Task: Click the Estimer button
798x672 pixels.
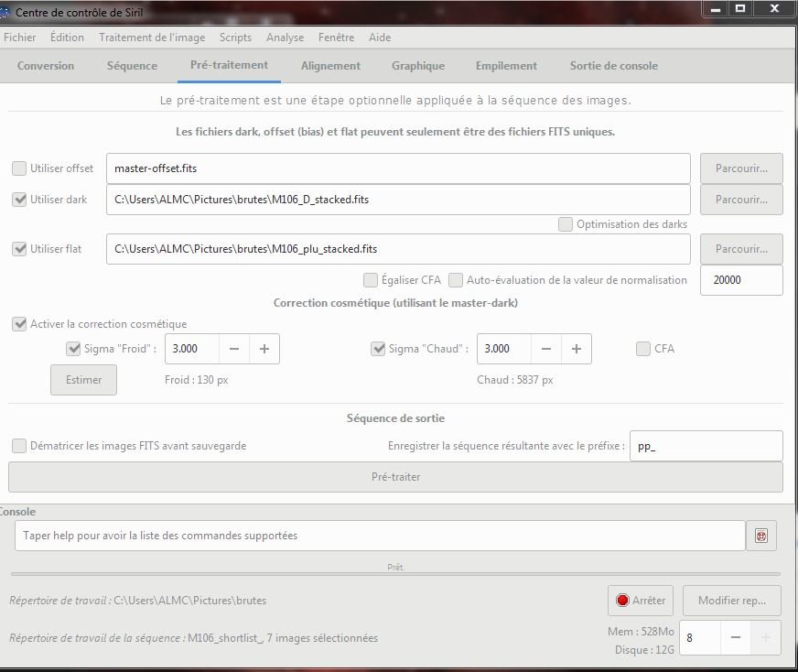Action: click(x=83, y=380)
